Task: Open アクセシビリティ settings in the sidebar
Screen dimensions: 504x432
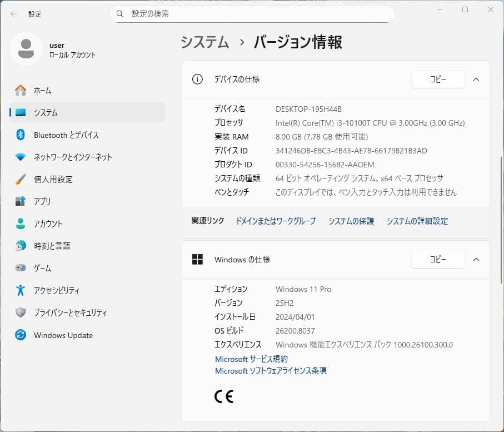Action: point(87,290)
